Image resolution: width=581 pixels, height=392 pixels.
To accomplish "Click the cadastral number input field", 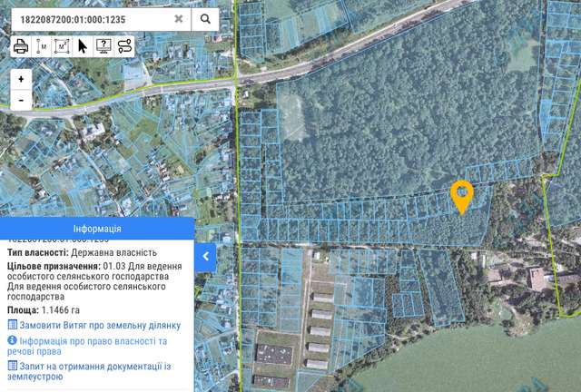I will (x=91, y=18).
